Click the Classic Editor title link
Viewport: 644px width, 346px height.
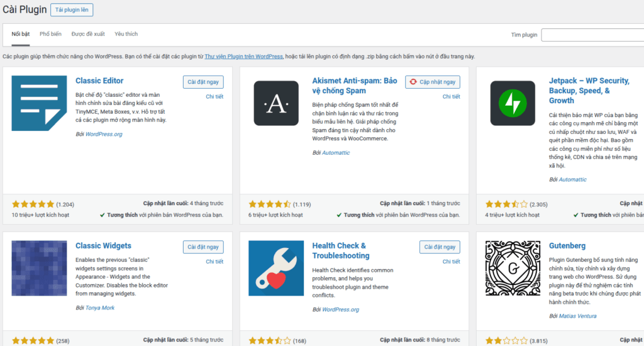[x=99, y=81]
